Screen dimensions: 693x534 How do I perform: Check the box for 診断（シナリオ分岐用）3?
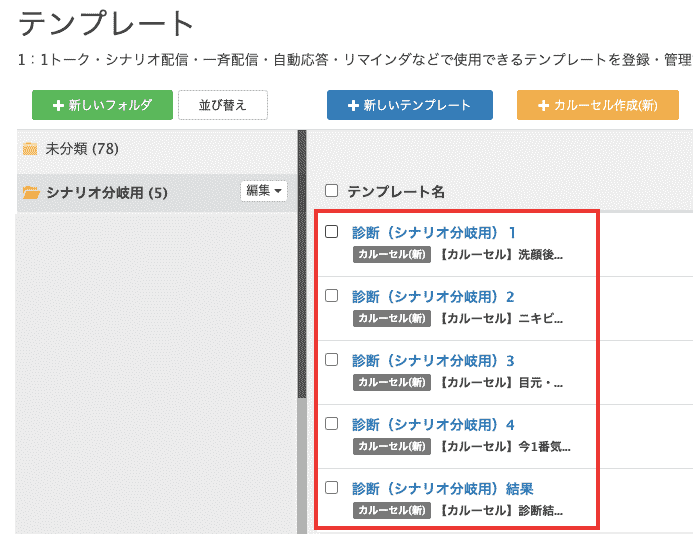pos(332,360)
